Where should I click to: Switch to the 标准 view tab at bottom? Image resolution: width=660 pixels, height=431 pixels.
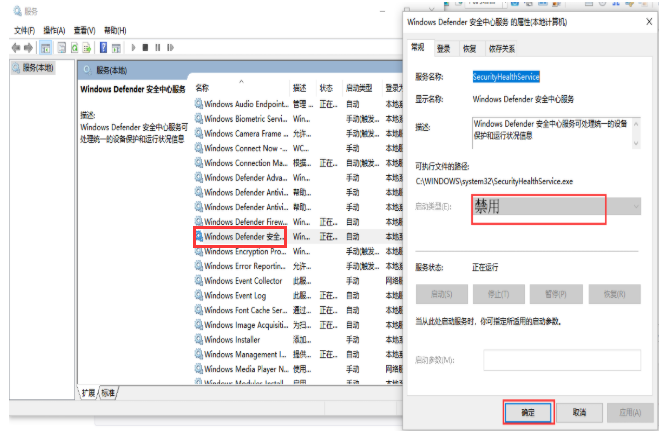pyautogui.click(x=108, y=393)
